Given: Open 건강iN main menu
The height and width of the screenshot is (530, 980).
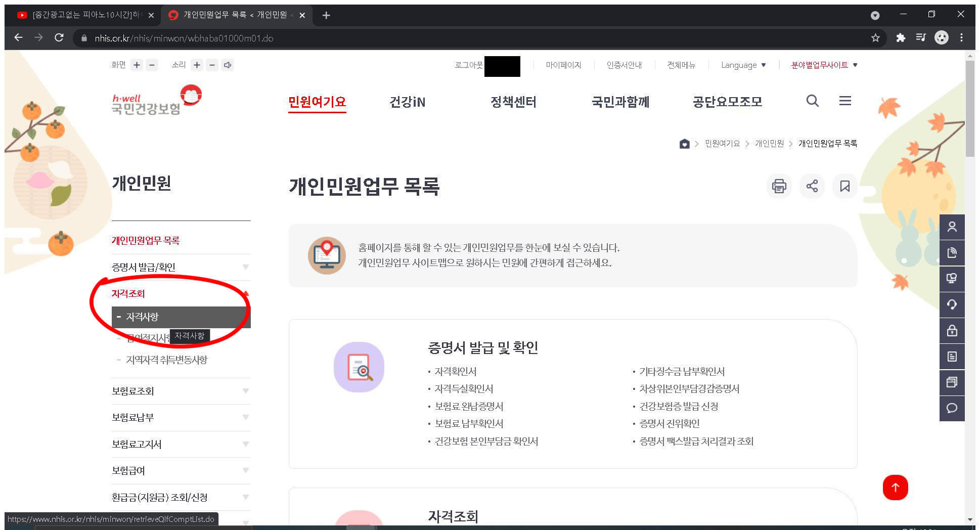Looking at the screenshot, I should click(x=407, y=102).
